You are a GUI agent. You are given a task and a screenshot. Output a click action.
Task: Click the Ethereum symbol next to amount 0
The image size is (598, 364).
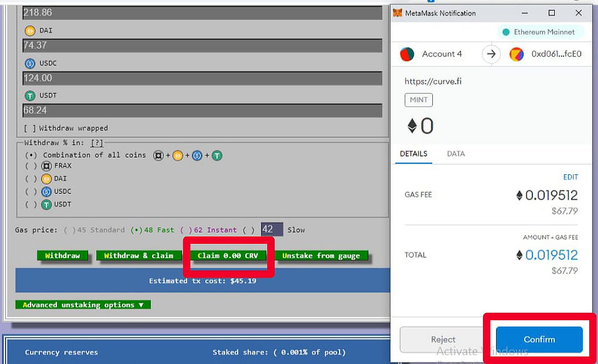(x=412, y=126)
